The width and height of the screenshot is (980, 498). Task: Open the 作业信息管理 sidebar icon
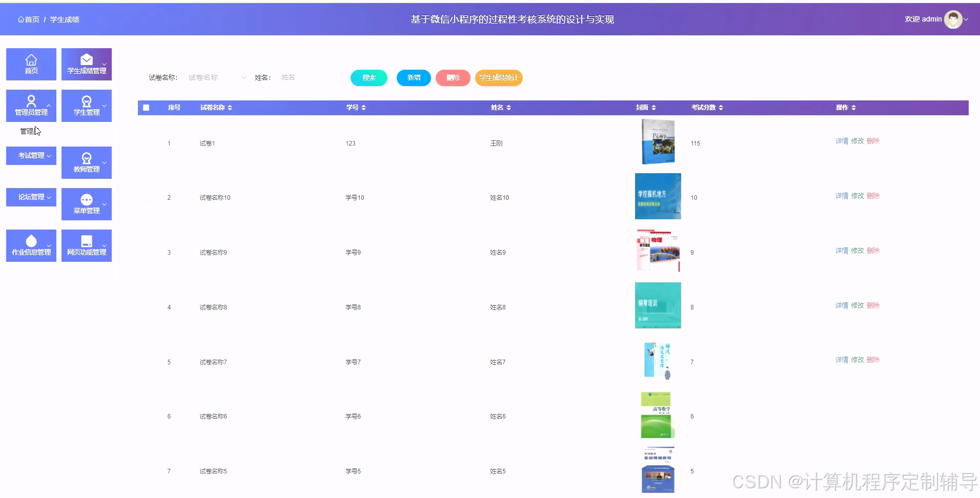point(31,245)
